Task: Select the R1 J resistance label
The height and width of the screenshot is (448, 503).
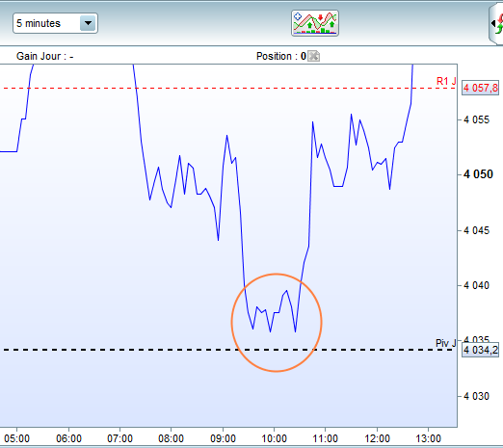Action: pos(446,81)
